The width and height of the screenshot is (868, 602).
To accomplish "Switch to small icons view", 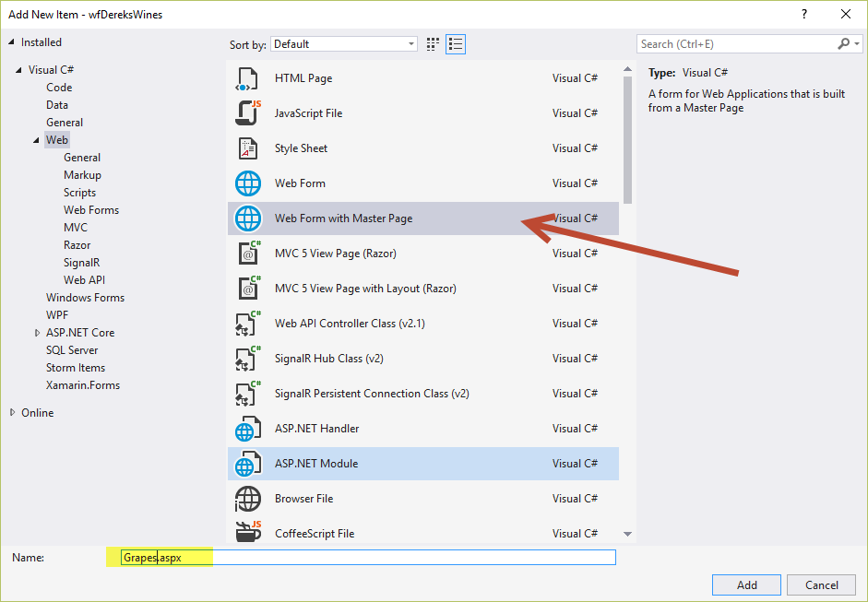I will 433,44.
